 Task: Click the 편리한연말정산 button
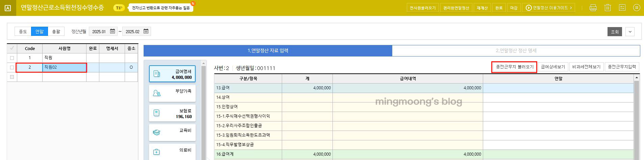tap(456, 8)
